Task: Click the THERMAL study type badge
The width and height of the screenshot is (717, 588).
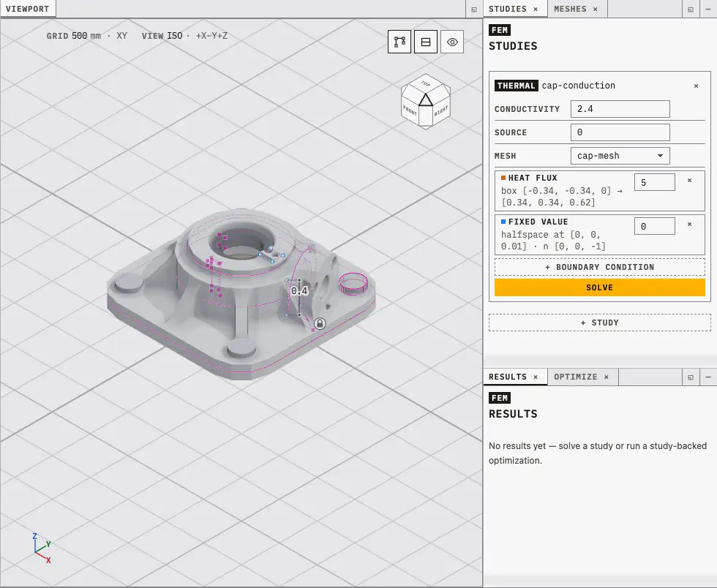Action: 516,86
